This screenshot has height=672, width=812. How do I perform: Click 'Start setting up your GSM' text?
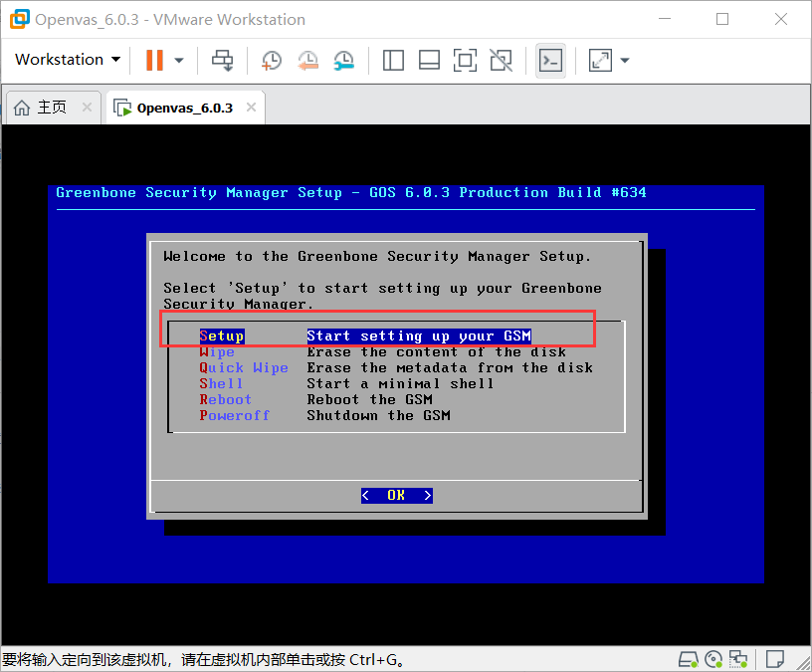419,336
